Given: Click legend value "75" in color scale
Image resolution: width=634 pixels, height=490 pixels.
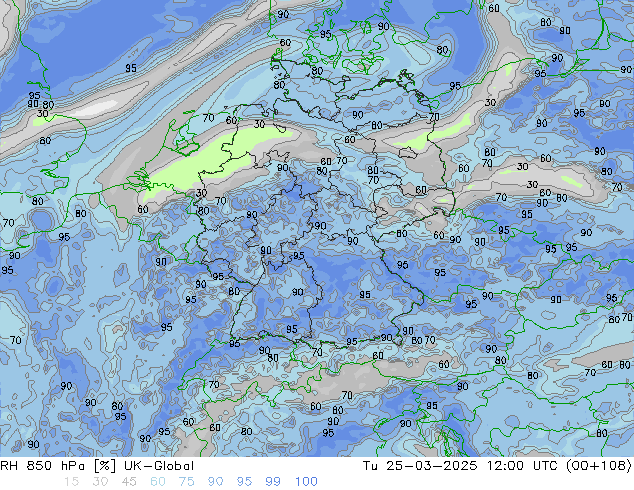Looking at the screenshot, I should (187, 482).
